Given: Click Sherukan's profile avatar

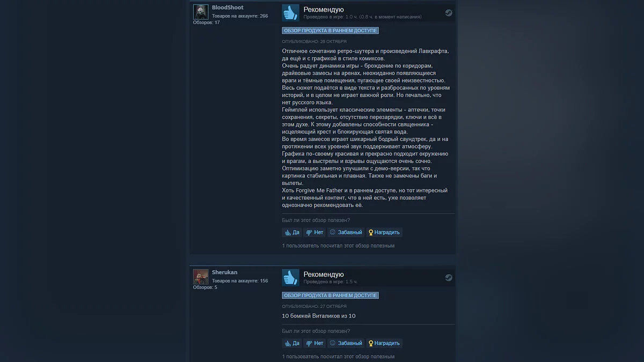Looking at the screenshot, I should click(x=201, y=277).
